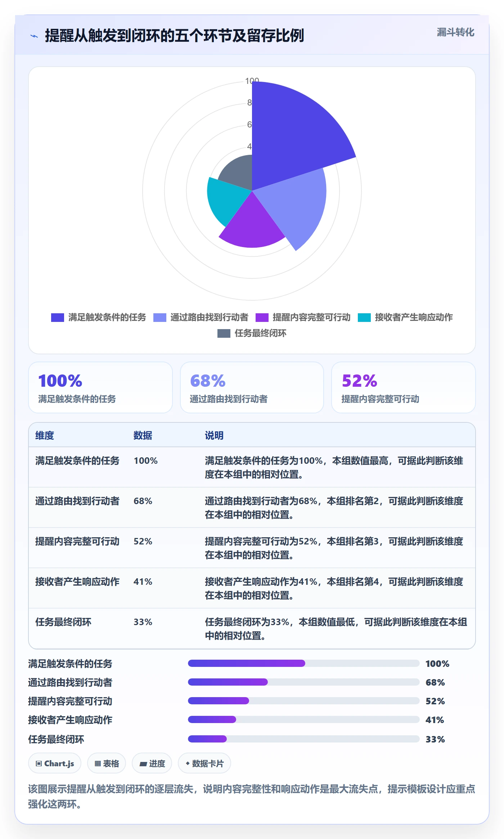Click the lightning icon beside the title
This screenshot has height=839, width=504.
click(34, 36)
